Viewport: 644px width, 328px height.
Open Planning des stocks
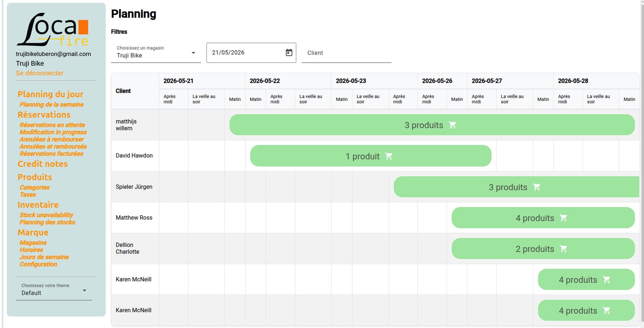tap(47, 222)
